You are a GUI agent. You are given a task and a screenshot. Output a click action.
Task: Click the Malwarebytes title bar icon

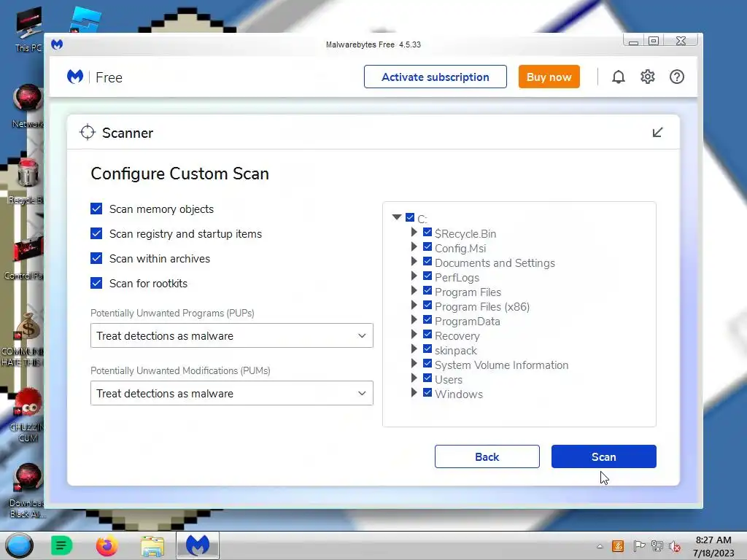coord(57,44)
